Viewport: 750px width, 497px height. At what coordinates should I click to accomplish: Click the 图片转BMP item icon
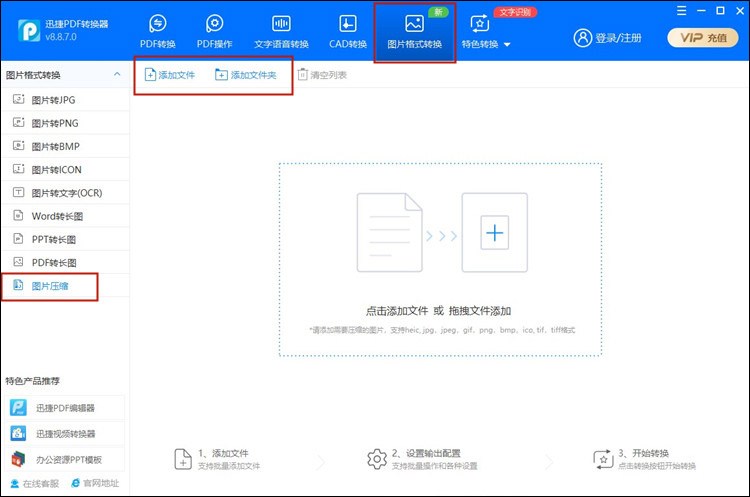[18, 145]
